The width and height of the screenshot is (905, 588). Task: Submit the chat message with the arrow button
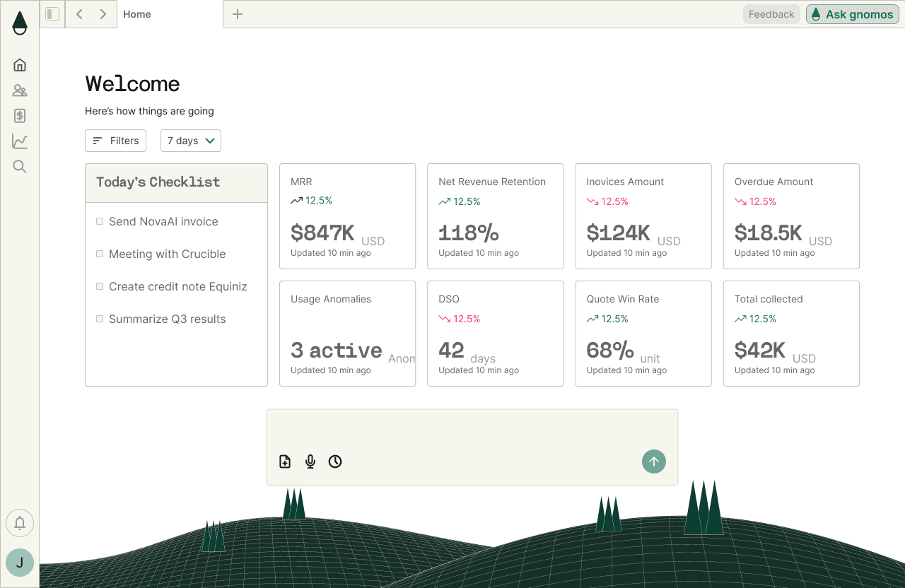click(x=653, y=461)
